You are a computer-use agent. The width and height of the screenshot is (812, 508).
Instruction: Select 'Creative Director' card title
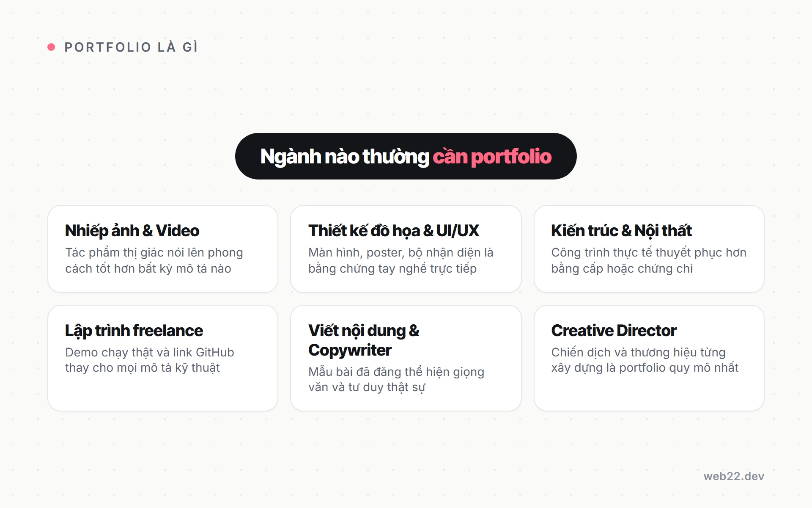tap(614, 331)
